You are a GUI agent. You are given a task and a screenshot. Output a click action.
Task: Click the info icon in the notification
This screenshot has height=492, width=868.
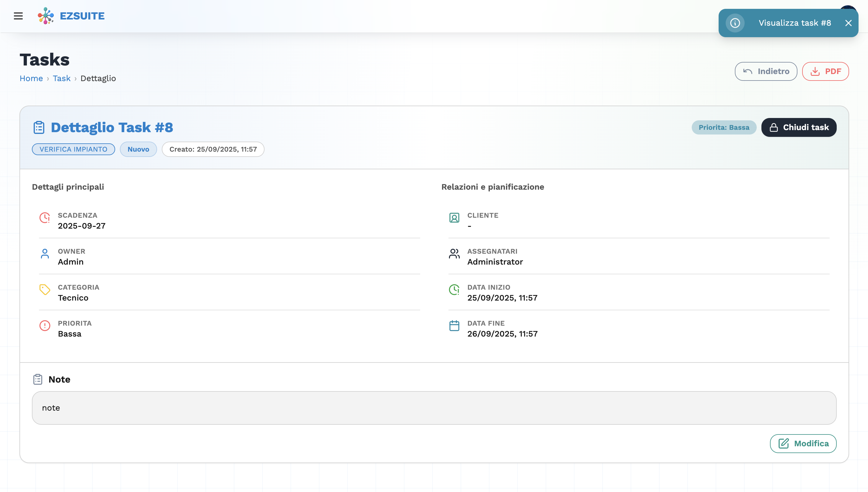[735, 23]
